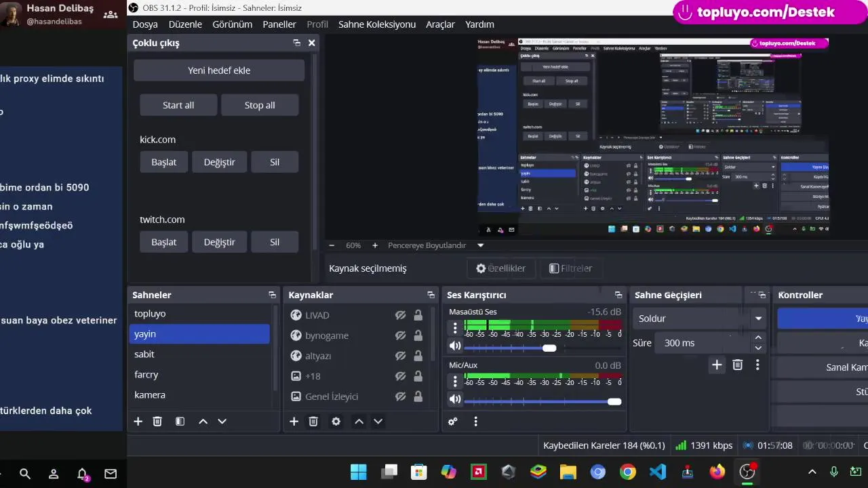The width and height of the screenshot is (868, 488).
Task: Move scene up in Sahneler panel
Action: [x=203, y=422]
